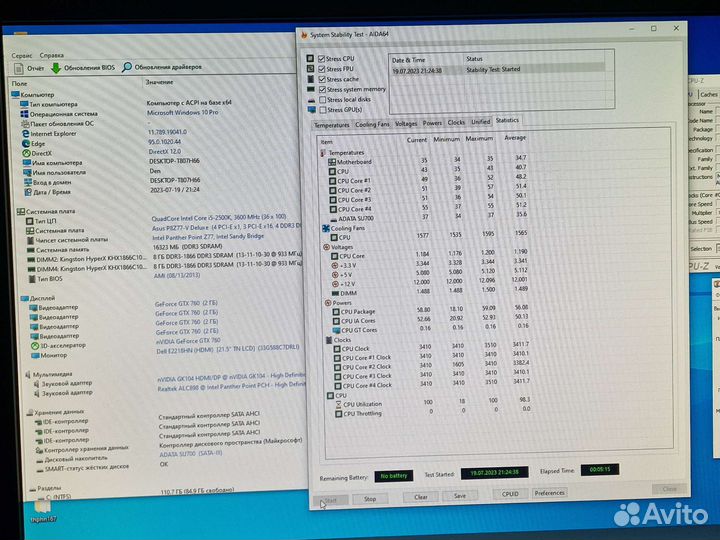Click the CPU GT Cores icon
The image size is (720, 540).
pyautogui.click(x=336, y=330)
